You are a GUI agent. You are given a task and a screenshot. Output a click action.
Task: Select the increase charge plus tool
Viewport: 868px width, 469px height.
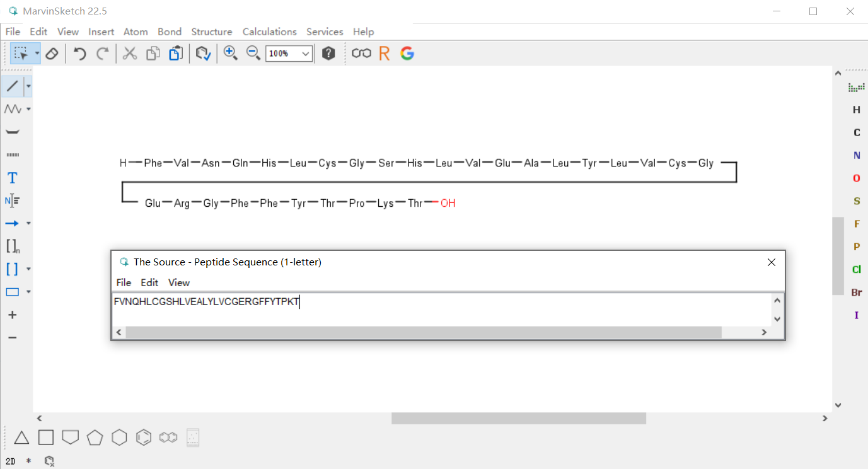tap(12, 315)
